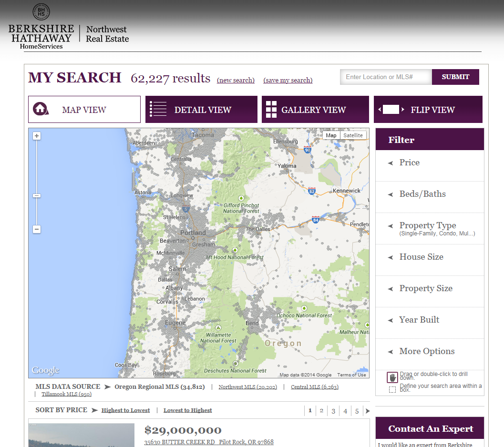Click the map zoom slider handle
Screen dimensions: 504x447
click(37, 196)
